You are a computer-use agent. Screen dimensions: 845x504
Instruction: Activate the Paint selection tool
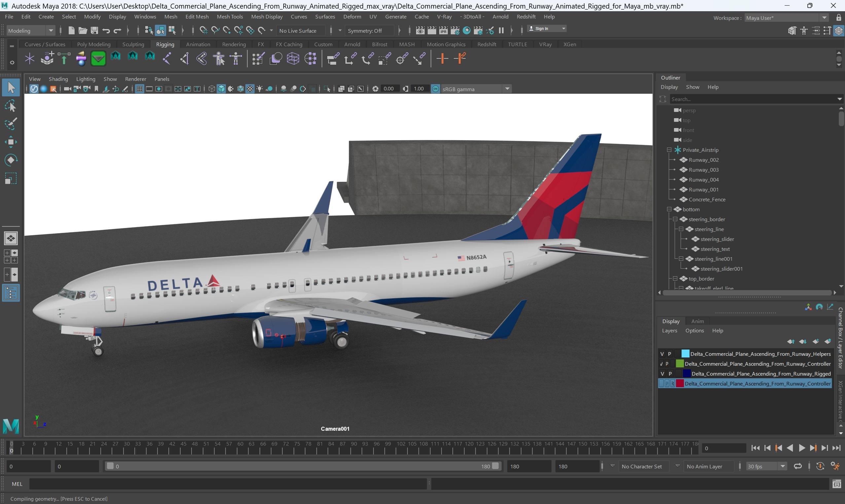coord(11,124)
